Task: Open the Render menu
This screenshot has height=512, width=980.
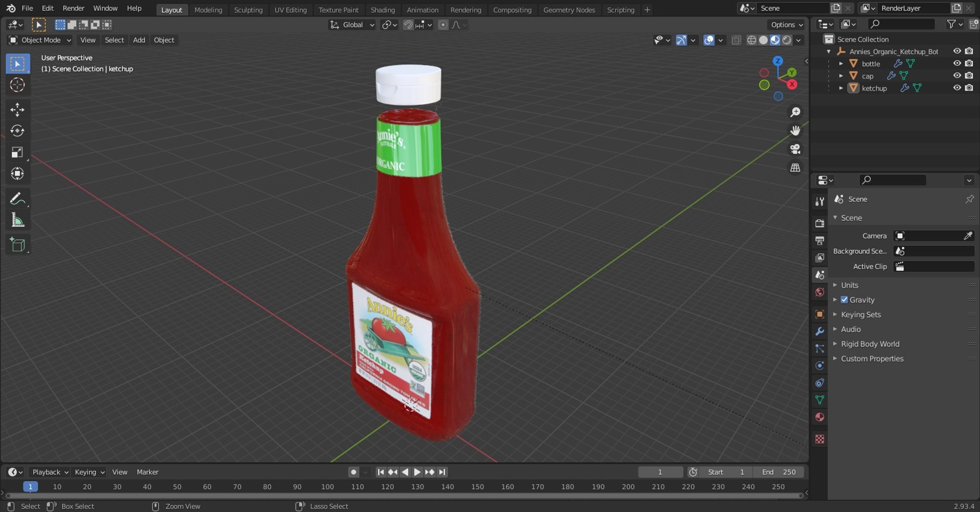Action: [x=73, y=8]
